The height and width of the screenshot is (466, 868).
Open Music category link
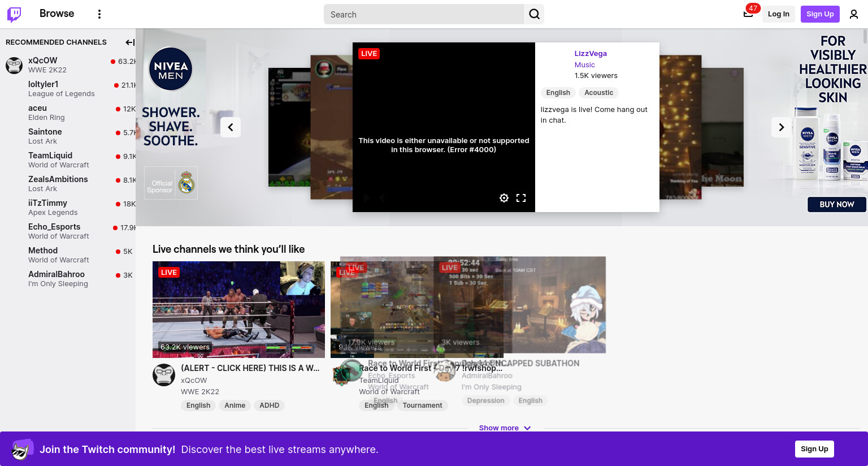[x=584, y=65]
